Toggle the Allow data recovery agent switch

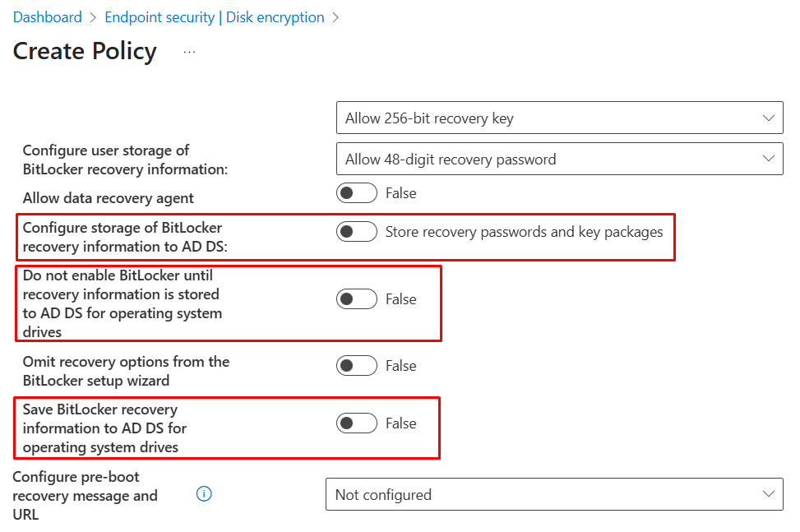[x=356, y=192]
